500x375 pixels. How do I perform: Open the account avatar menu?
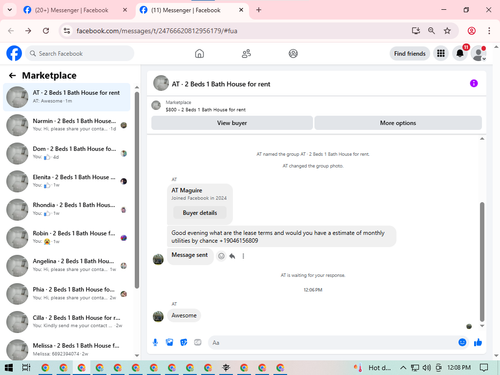coord(479,53)
